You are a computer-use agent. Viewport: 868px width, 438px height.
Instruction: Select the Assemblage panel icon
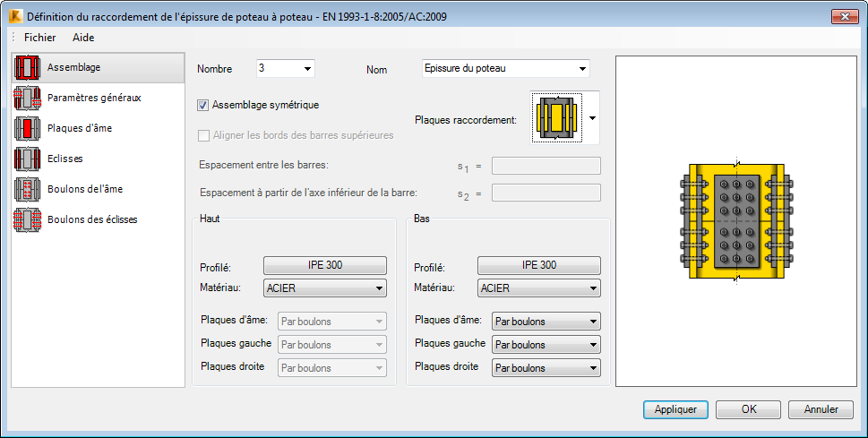(x=28, y=67)
